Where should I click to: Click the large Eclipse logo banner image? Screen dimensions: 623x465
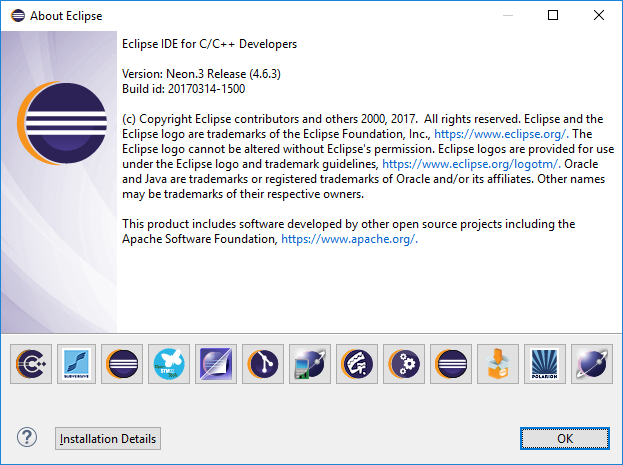(59, 182)
